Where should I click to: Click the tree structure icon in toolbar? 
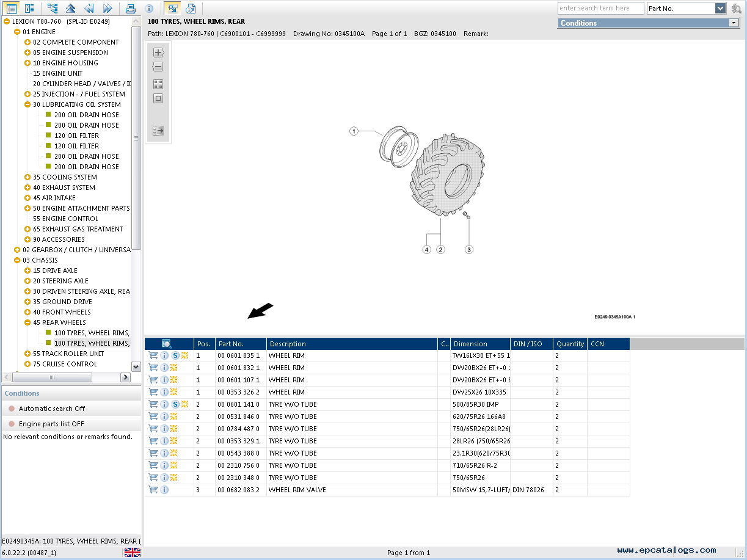click(53, 9)
